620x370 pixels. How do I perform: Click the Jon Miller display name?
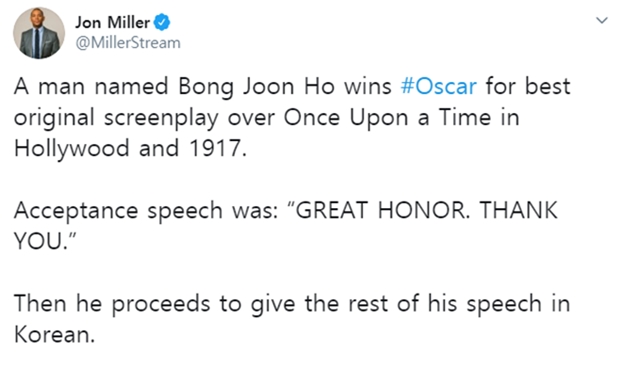point(112,22)
